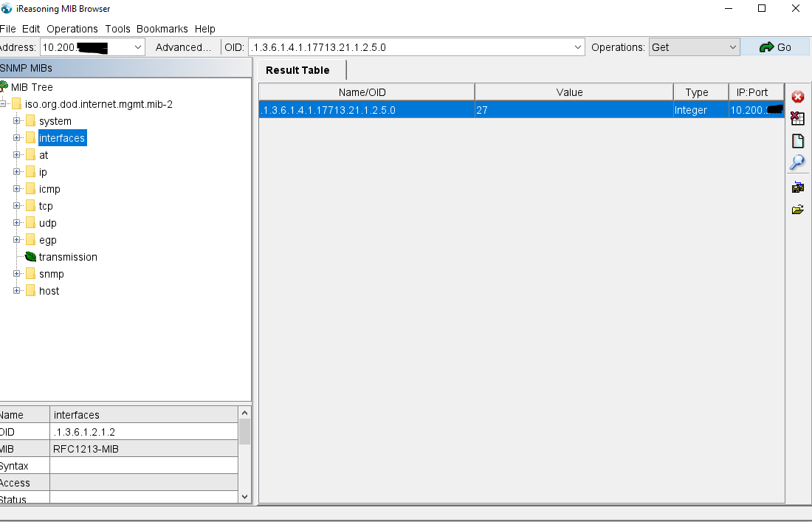Image resolution: width=812 pixels, height=522 pixels.
Task: Open the Operations Get dropdown
Action: point(694,47)
